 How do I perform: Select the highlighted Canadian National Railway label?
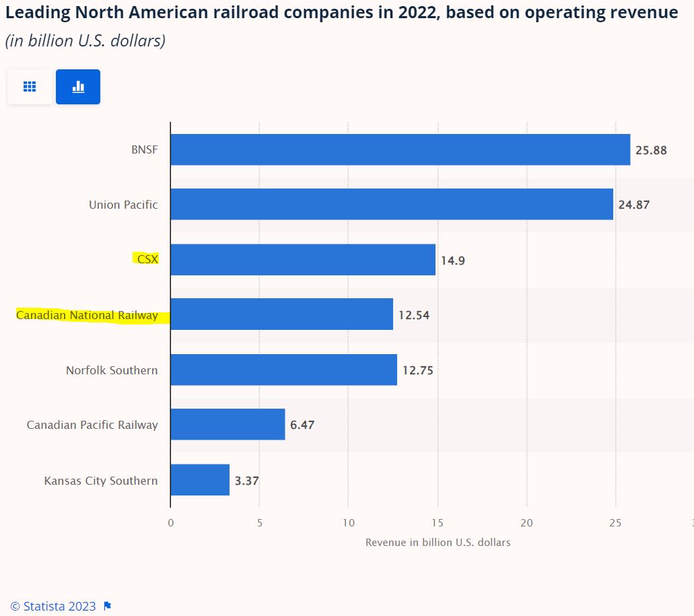pos(87,315)
